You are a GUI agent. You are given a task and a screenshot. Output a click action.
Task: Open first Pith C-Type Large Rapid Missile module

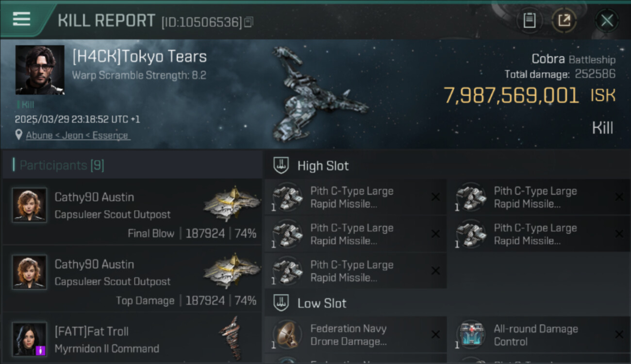355,197
